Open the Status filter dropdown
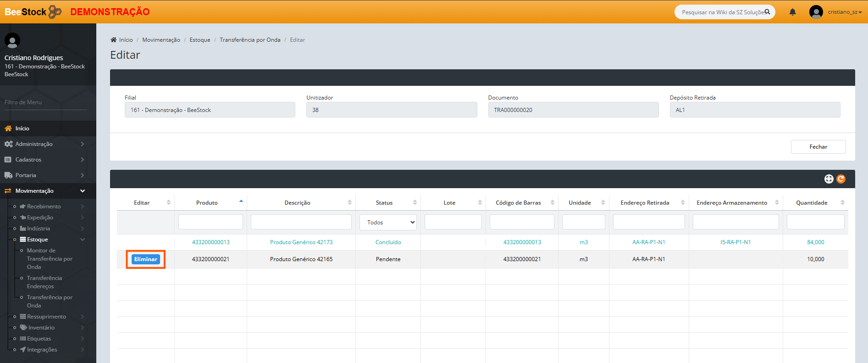The width and height of the screenshot is (868, 363). pos(388,222)
